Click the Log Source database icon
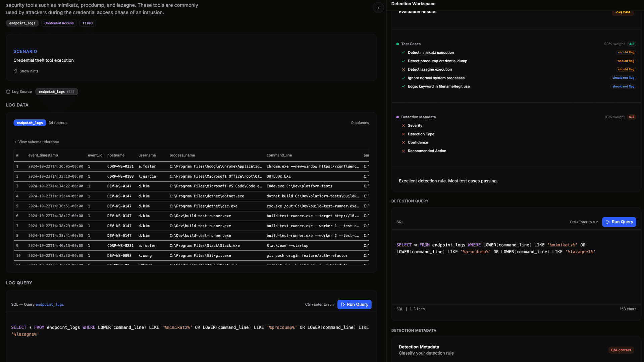This screenshot has width=644, height=362. pyautogui.click(x=8, y=92)
